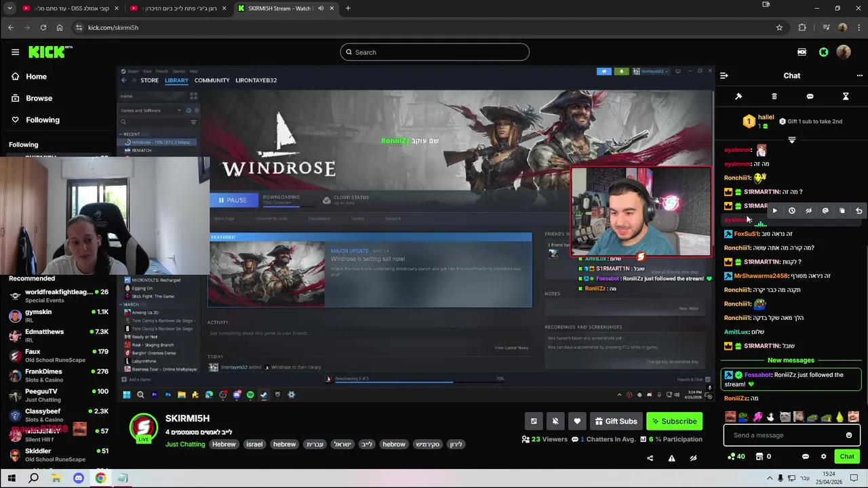Click chat bubble icon beside settings gear

[806, 457]
